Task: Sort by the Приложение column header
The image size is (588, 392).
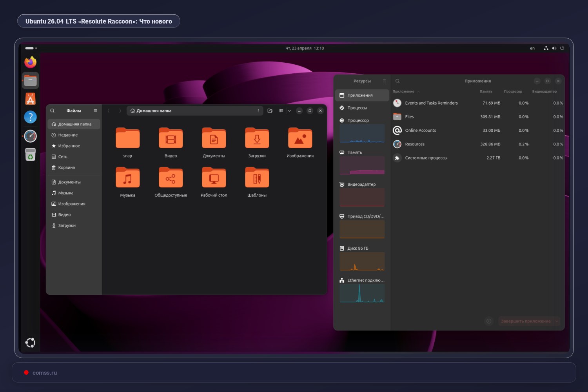Action: [x=403, y=92]
